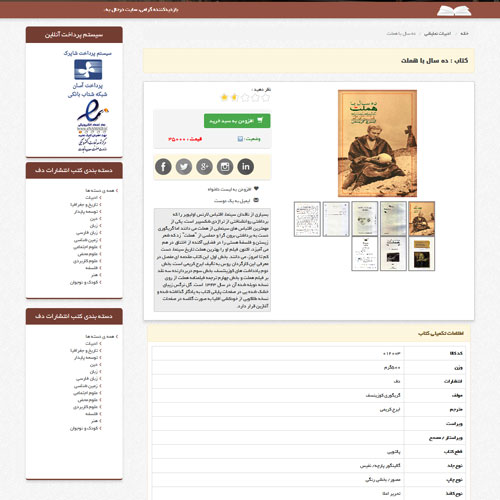The image size is (500, 500).
Task: Go to خانه in the breadcrumb
Action: (x=464, y=34)
